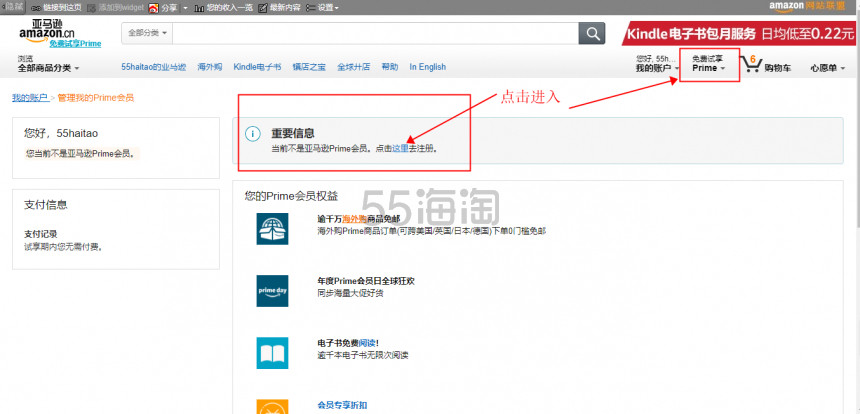The image size is (860, 414).
Task: Click the 购物车 cart label
Action: pos(778,68)
